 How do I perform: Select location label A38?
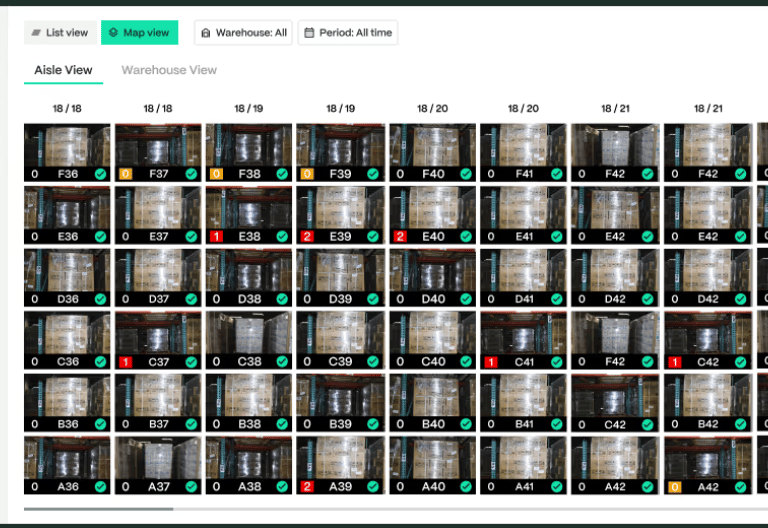click(249, 487)
